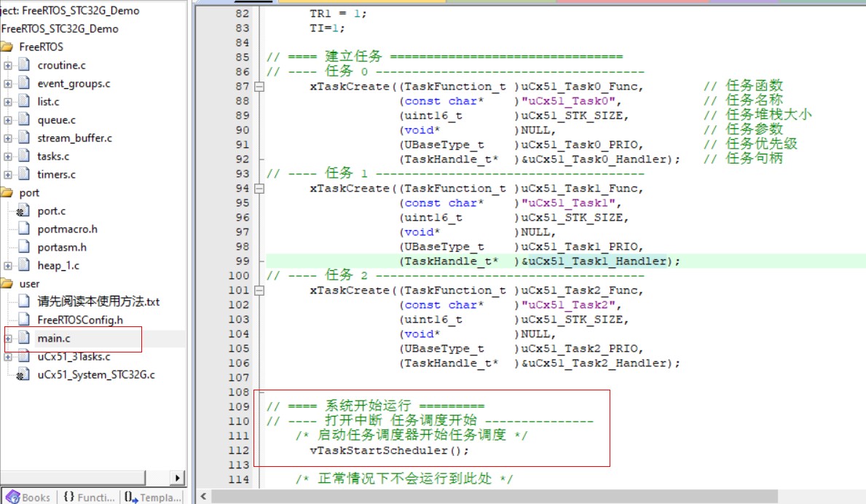
Task: Collapse code fold at line 94
Action: tap(259, 189)
